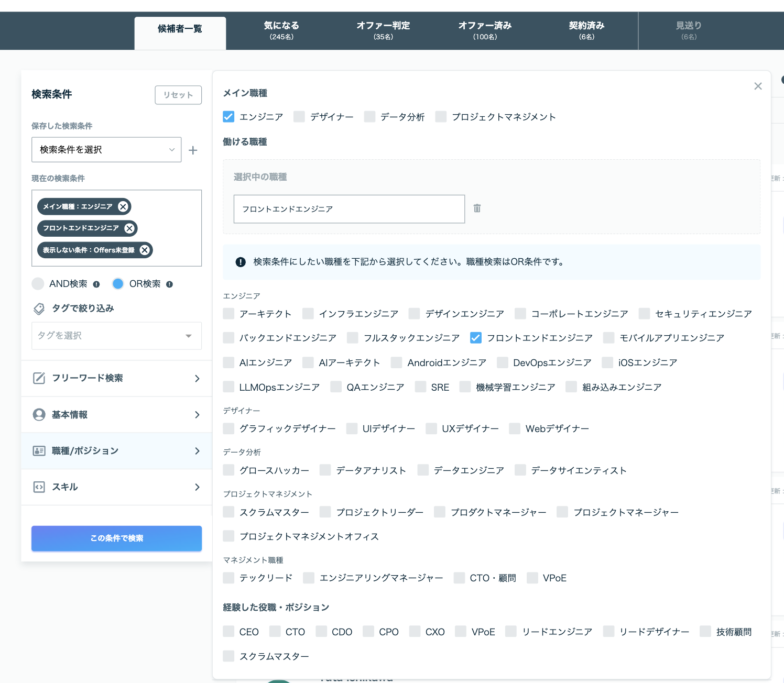Switch to the 気になる tab
784x683 pixels.
[281, 31]
